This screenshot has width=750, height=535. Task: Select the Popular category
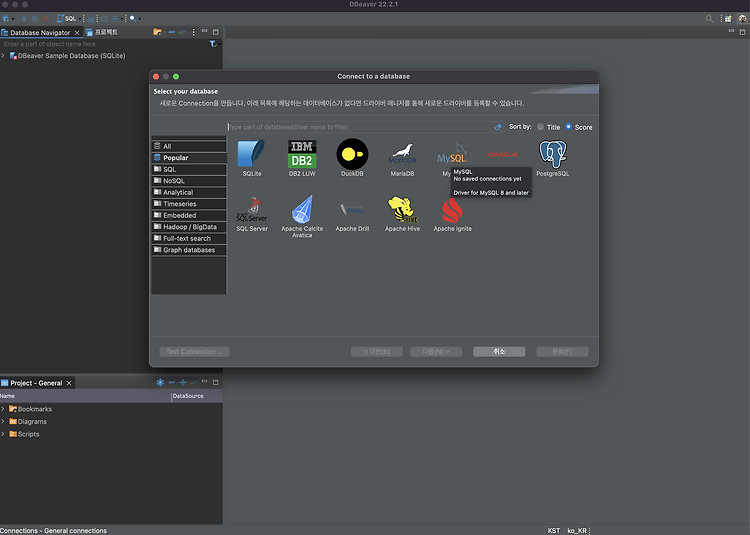189,158
